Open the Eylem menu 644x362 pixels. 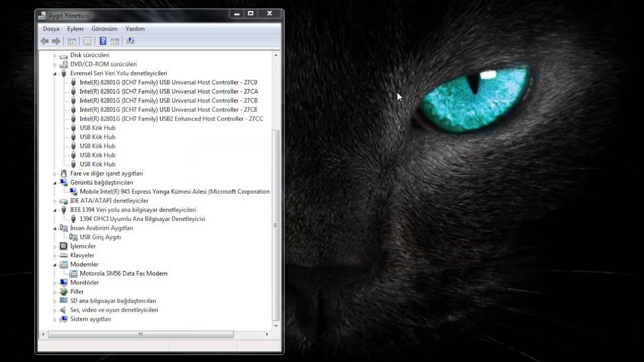(75, 29)
